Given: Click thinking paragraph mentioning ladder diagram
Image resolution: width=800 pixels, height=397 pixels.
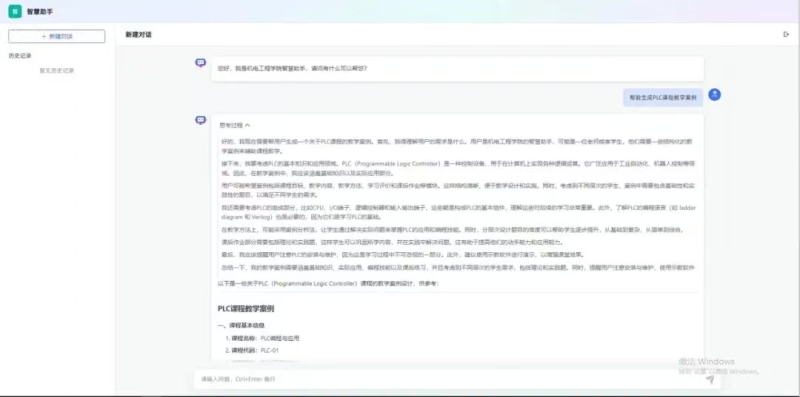Looking at the screenshot, I should 458,212.
